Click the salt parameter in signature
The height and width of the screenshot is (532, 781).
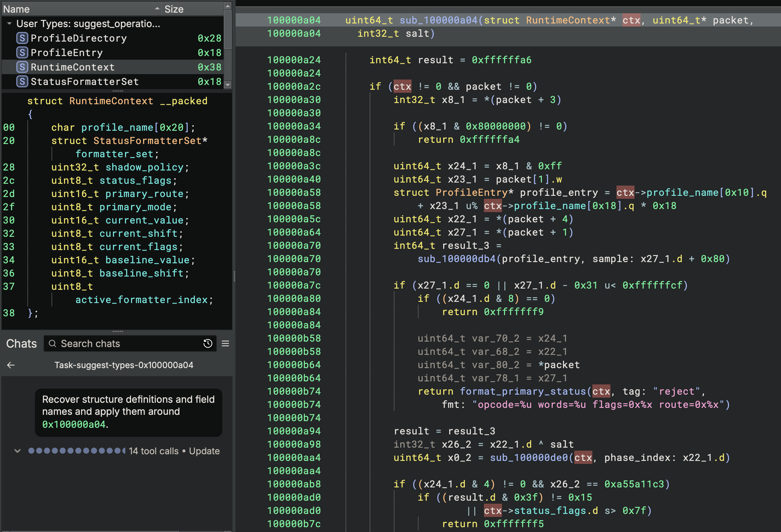click(x=417, y=34)
